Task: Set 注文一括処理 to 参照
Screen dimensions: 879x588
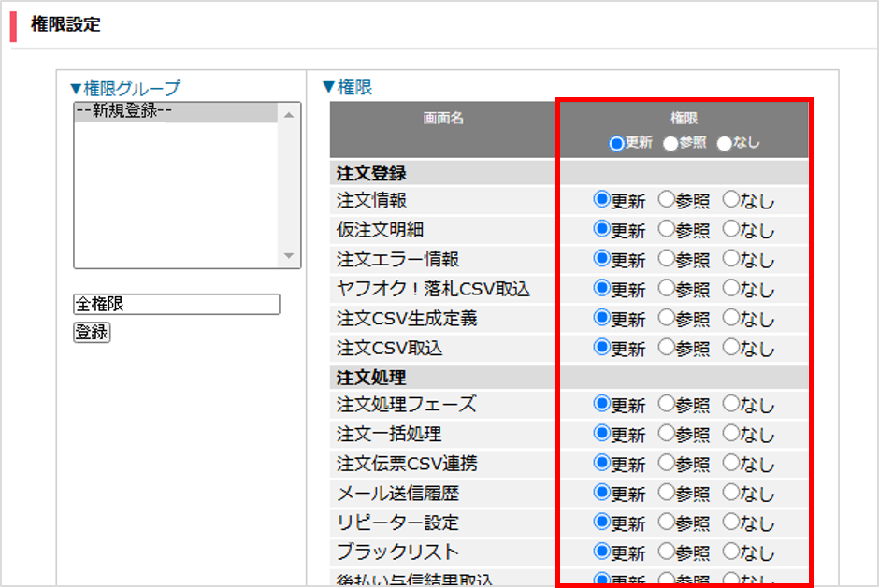Action: 666,434
